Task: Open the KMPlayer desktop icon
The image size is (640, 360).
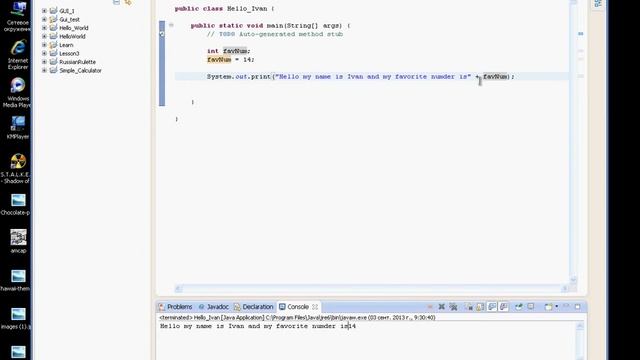Action: click(x=18, y=127)
